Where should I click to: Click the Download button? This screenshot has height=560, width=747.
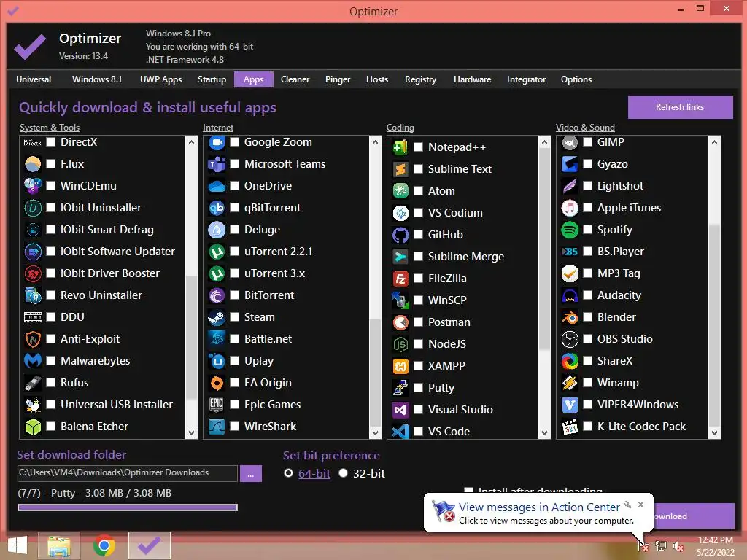pos(693,516)
